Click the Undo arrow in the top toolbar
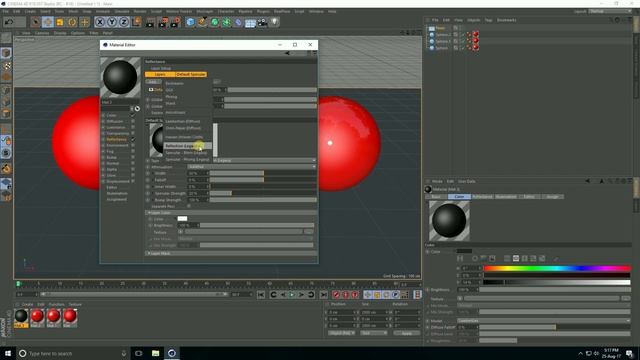 [x=9, y=22]
